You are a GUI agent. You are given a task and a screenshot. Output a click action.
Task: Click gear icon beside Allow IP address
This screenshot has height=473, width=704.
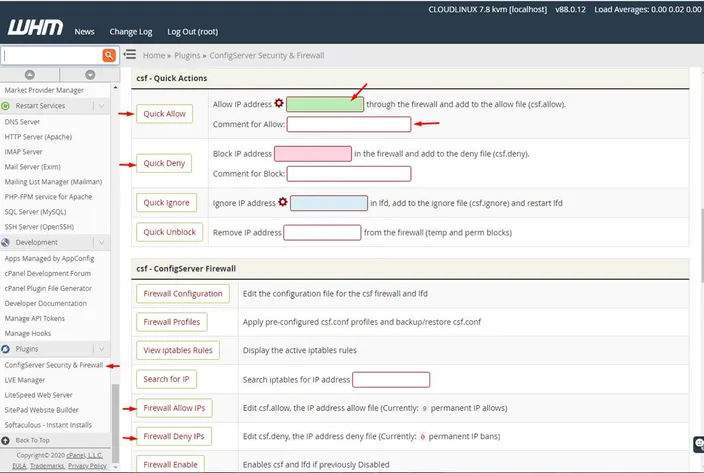[279, 103]
